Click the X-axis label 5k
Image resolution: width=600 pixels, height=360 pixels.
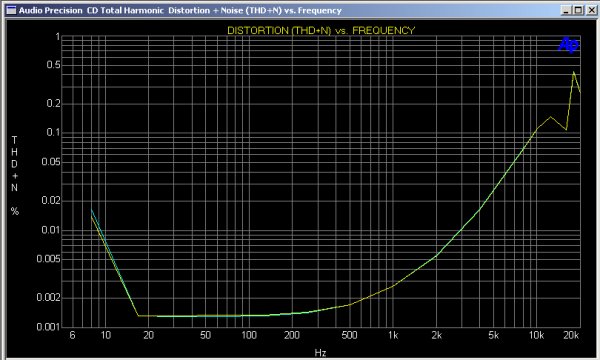click(494, 335)
